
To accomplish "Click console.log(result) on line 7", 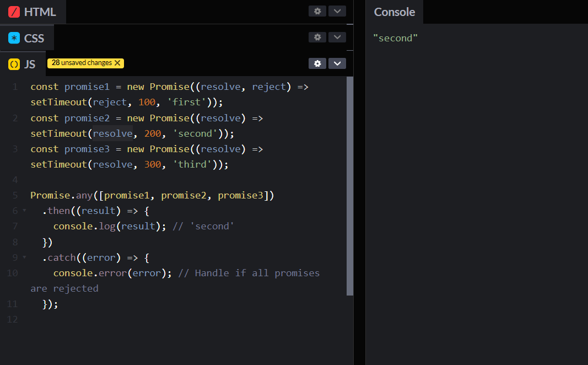I will 107,226.
